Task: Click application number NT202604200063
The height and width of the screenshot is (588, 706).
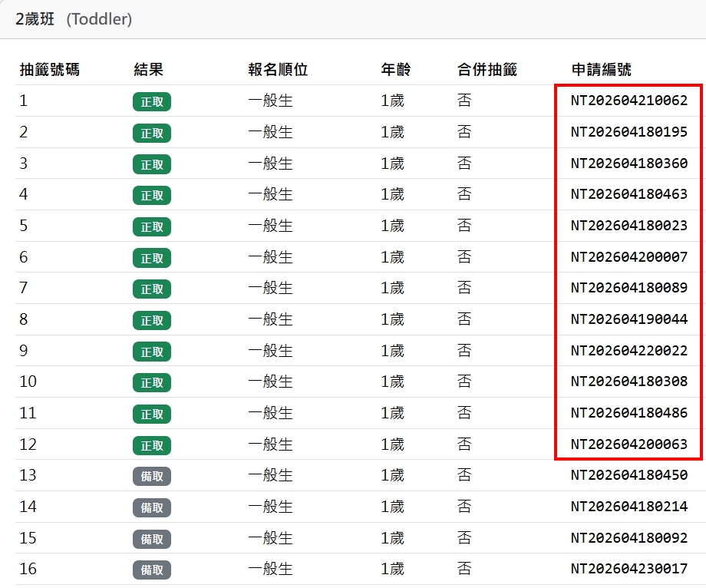Action: click(x=629, y=444)
